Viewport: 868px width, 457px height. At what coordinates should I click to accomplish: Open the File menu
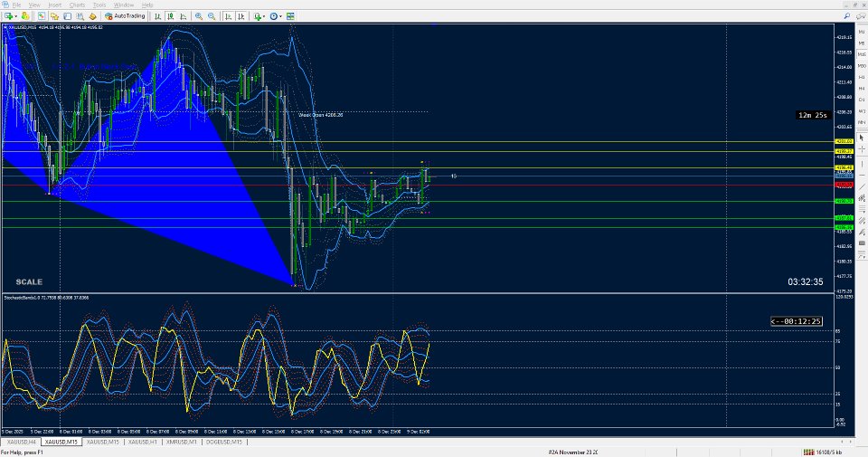click(16, 5)
